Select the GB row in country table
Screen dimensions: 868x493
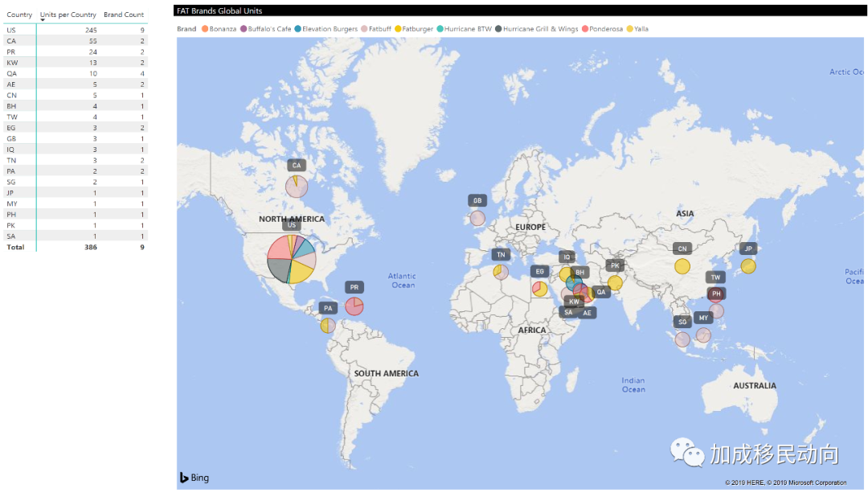76,138
